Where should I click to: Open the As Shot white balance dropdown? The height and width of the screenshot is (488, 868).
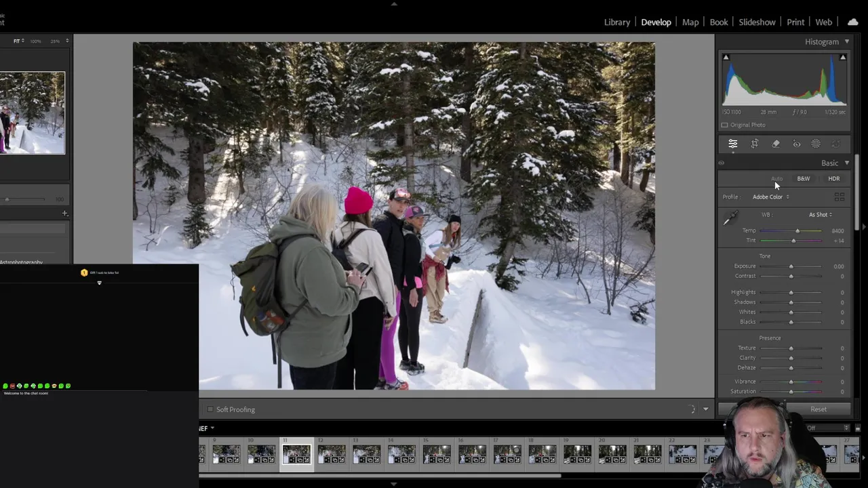(820, 215)
